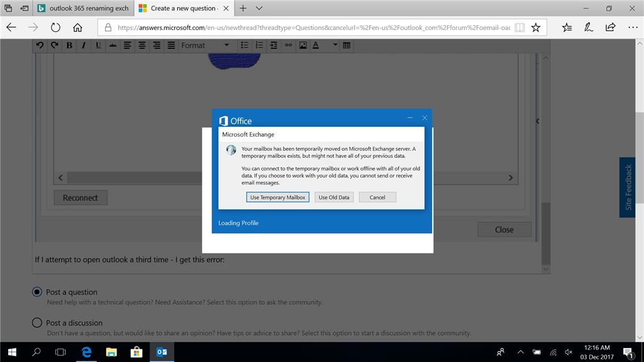Apply strikethrough formatting
The height and width of the screenshot is (362, 644).
(x=113, y=45)
